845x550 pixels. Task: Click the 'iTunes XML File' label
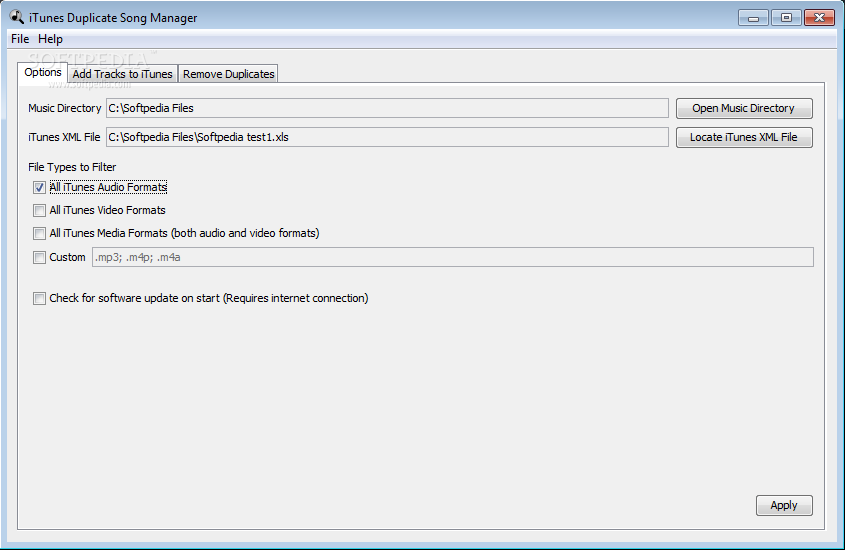click(64, 137)
